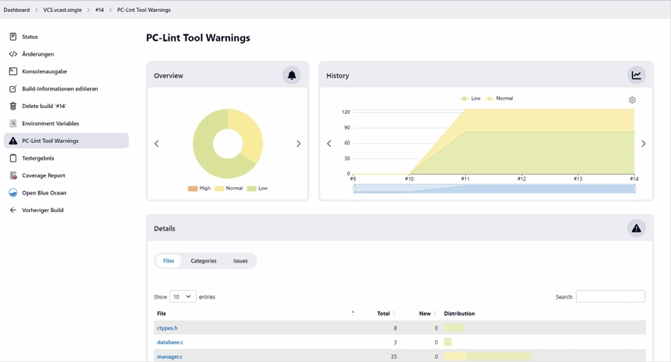
Task: Click the trend chart icon in History panel
Action: [x=636, y=75]
